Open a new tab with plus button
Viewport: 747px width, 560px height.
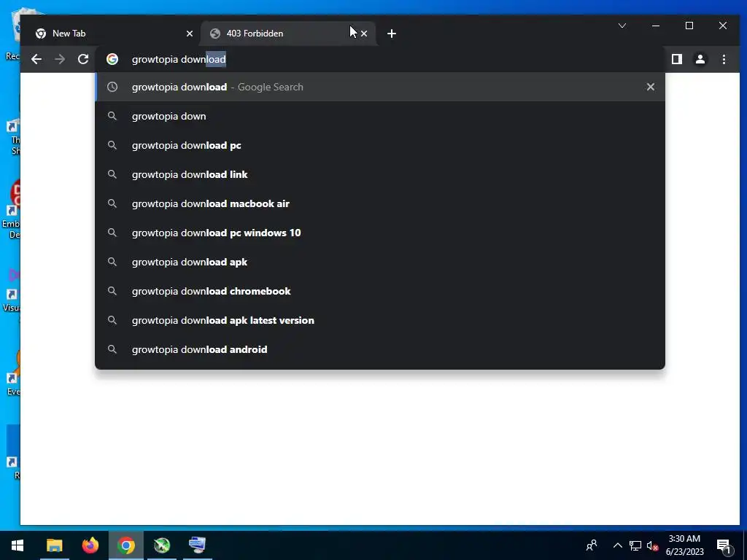pyautogui.click(x=392, y=34)
